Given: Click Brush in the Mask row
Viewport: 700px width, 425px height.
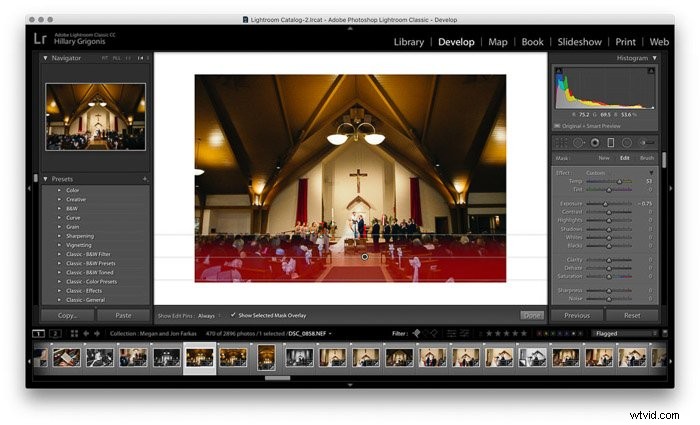Looking at the screenshot, I should [647, 158].
